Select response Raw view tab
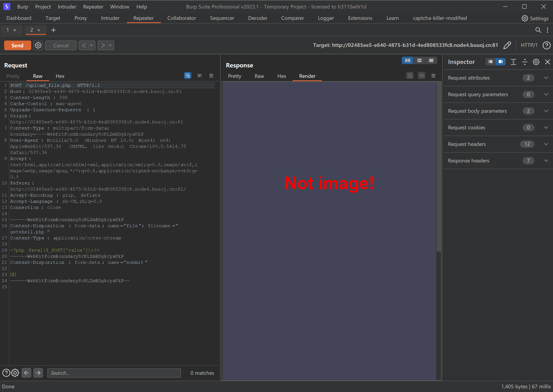Image resolution: width=553 pixels, height=392 pixels. point(259,76)
